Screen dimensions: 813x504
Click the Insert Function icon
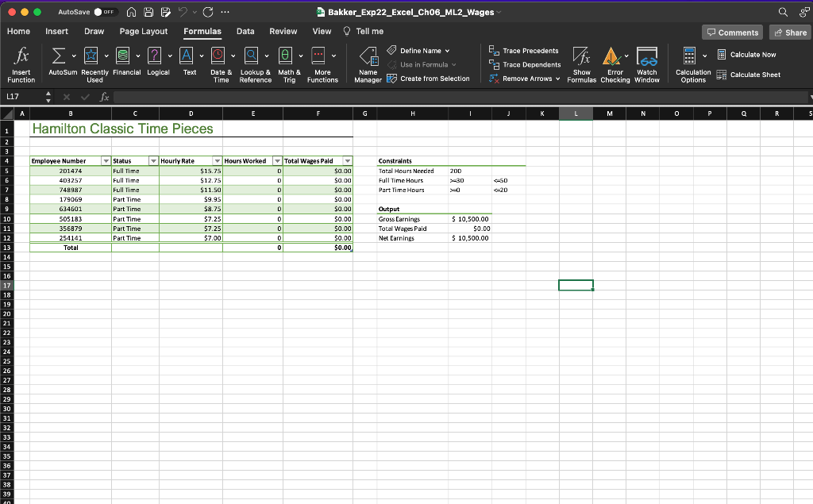pos(21,63)
